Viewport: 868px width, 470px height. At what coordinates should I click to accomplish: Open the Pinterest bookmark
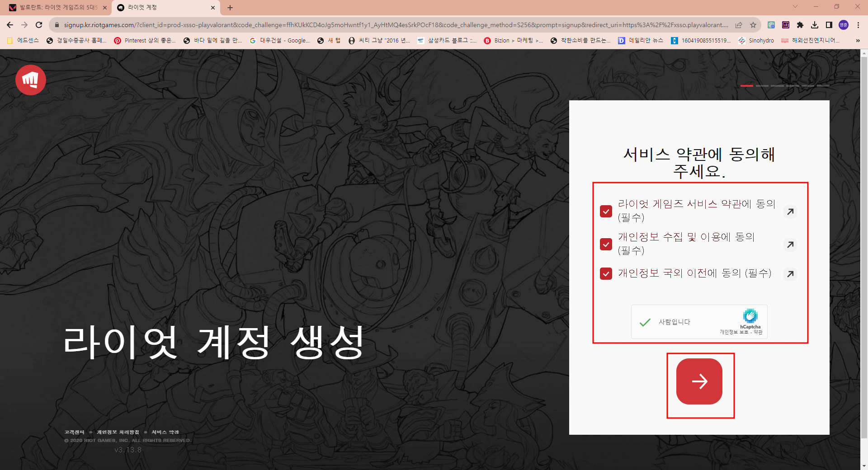click(146, 40)
